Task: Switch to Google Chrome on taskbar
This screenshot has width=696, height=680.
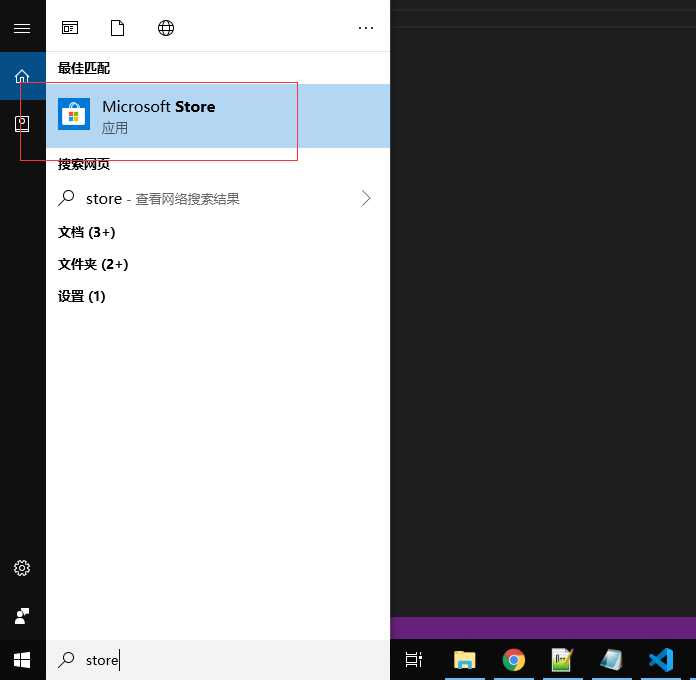Action: tap(514, 660)
